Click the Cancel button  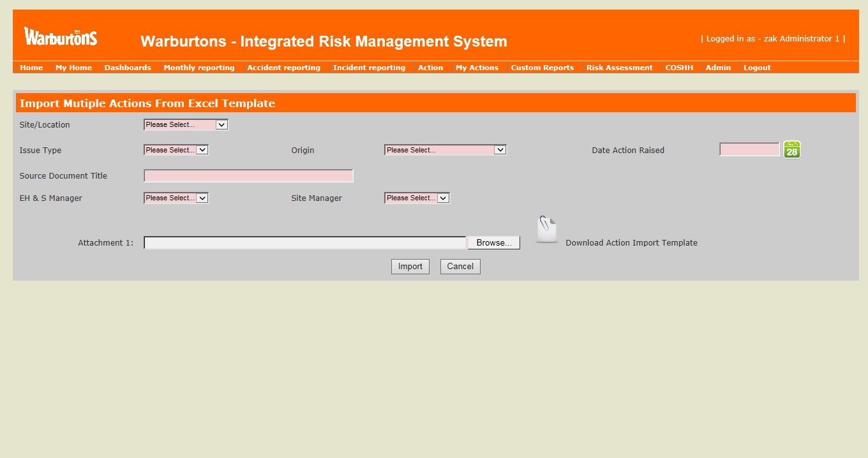(x=460, y=267)
